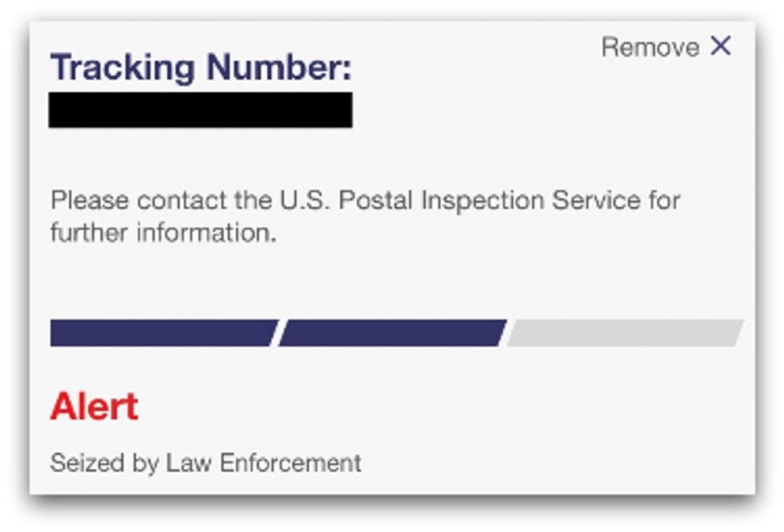Click the Seized by Law Enforcement status
The image size is (784, 532).
coord(206,462)
